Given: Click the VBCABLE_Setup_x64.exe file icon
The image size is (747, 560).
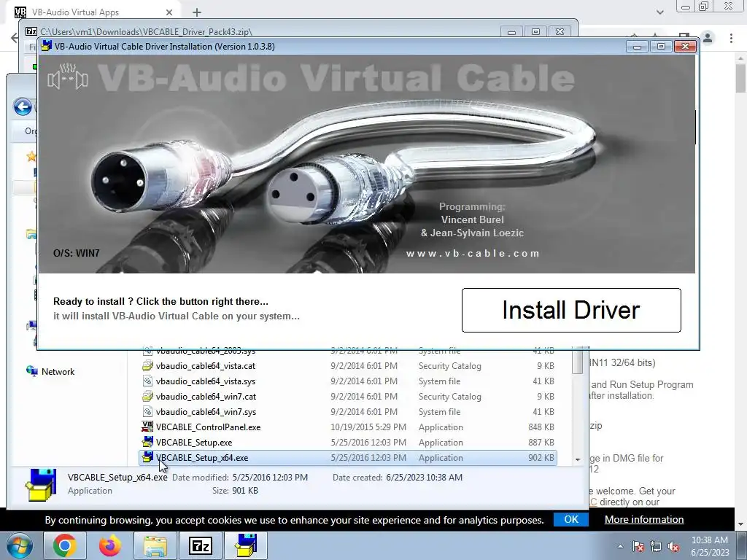Looking at the screenshot, I should point(147,457).
